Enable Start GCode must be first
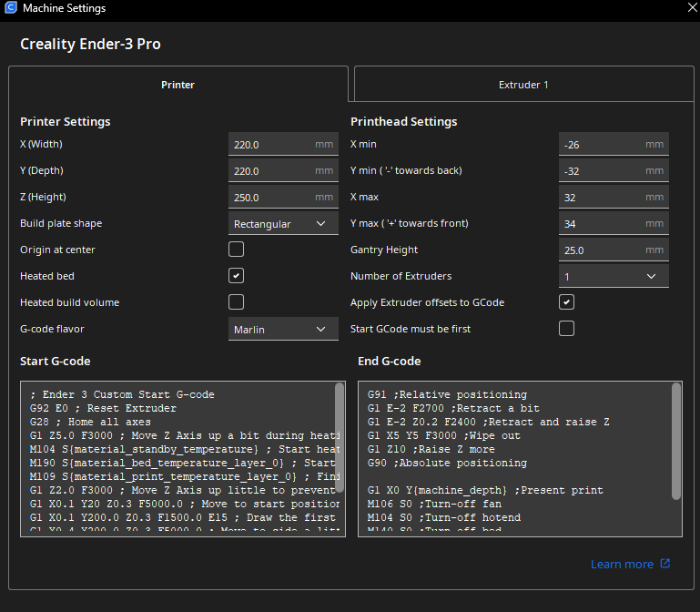The image size is (700, 612). (x=566, y=329)
